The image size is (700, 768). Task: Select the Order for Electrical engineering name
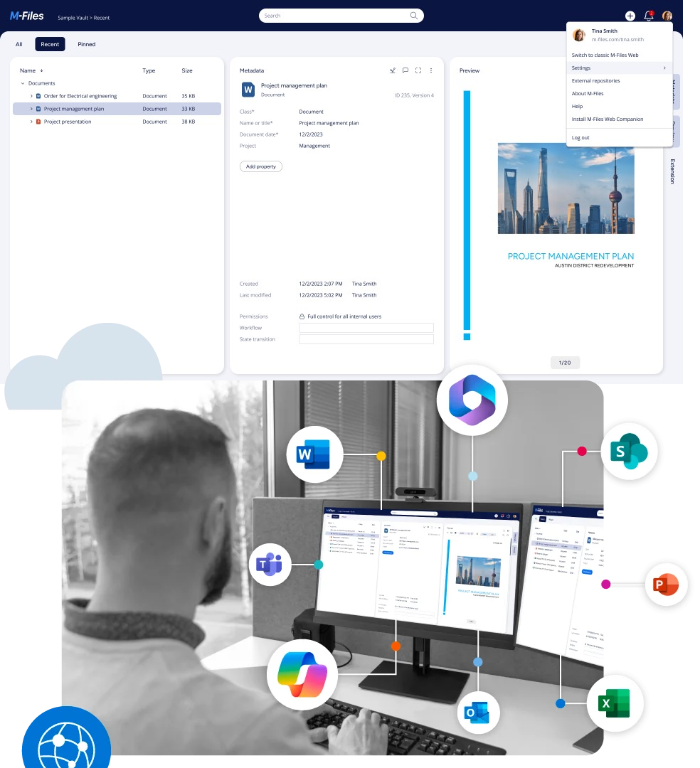(x=80, y=96)
